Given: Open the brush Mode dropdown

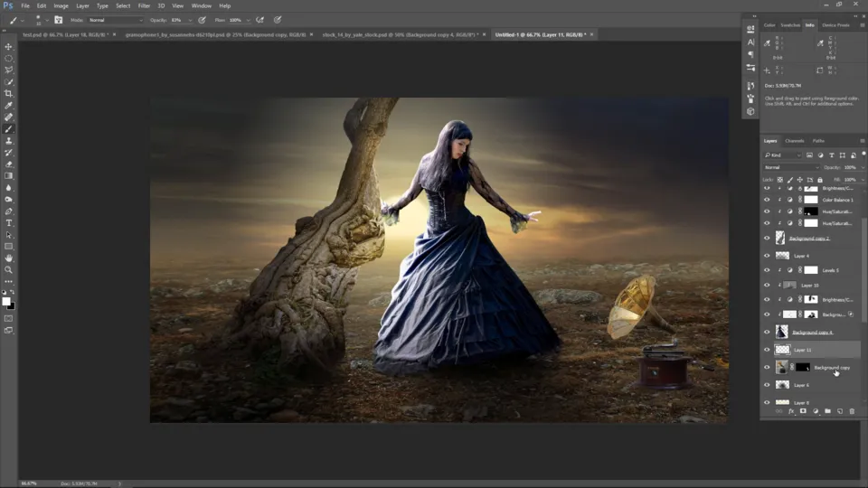Looking at the screenshot, I should tap(115, 20).
